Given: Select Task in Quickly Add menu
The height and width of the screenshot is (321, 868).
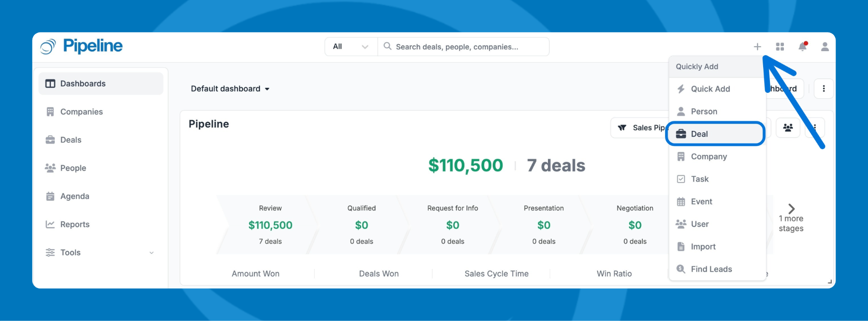Looking at the screenshot, I should tap(699, 179).
